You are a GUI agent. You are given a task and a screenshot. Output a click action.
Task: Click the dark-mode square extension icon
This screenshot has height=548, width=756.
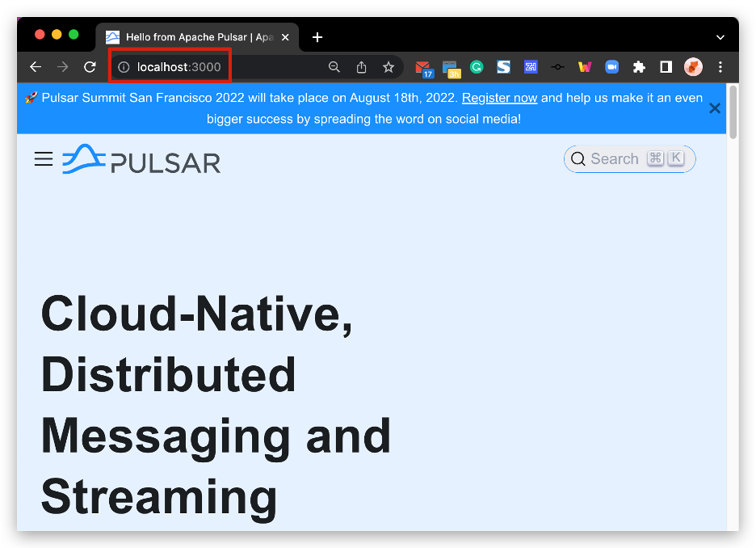tap(666, 68)
